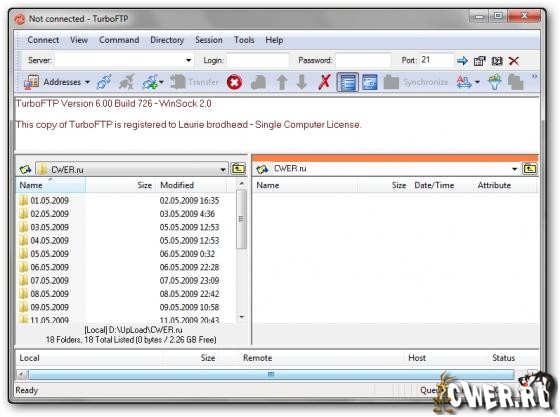Open the local CWER.ru path dropdown
Screen dimensions: 560x417
[223, 169]
